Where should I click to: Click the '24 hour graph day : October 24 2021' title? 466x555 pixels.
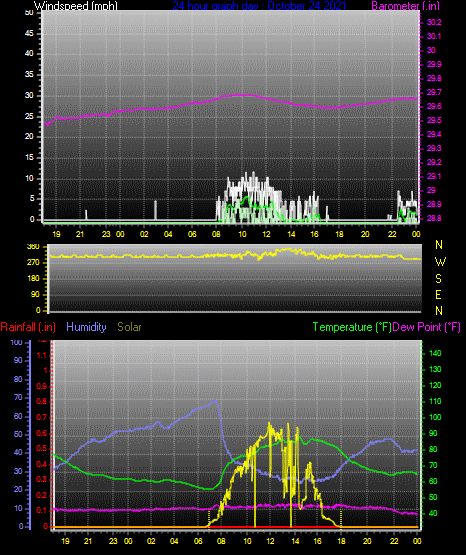point(259,6)
